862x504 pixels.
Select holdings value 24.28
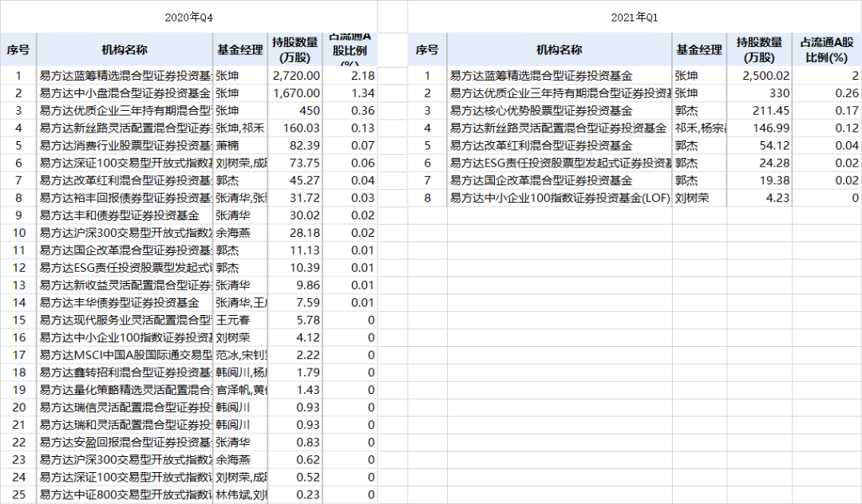759,163
